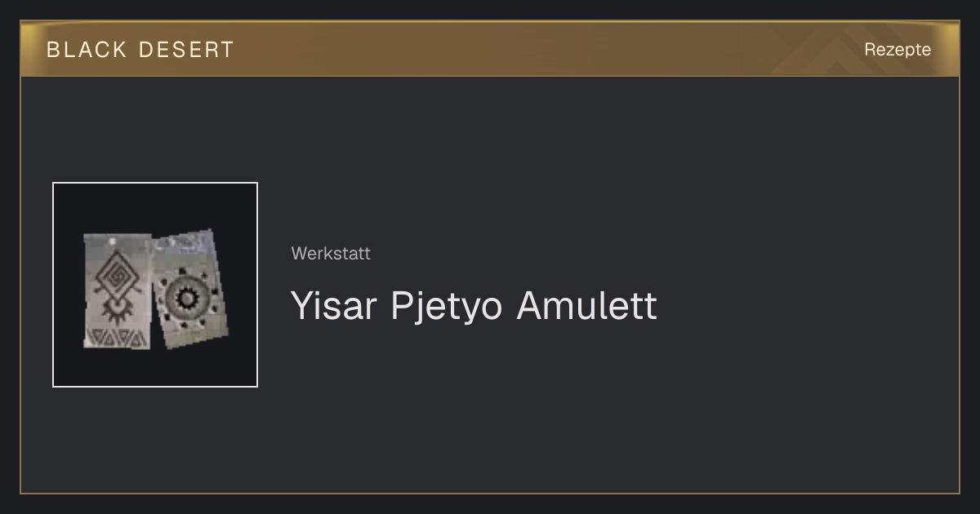Select the gear-shaped sun emblem on right tag
The height and width of the screenshot is (514, 980).
click(188, 298)
